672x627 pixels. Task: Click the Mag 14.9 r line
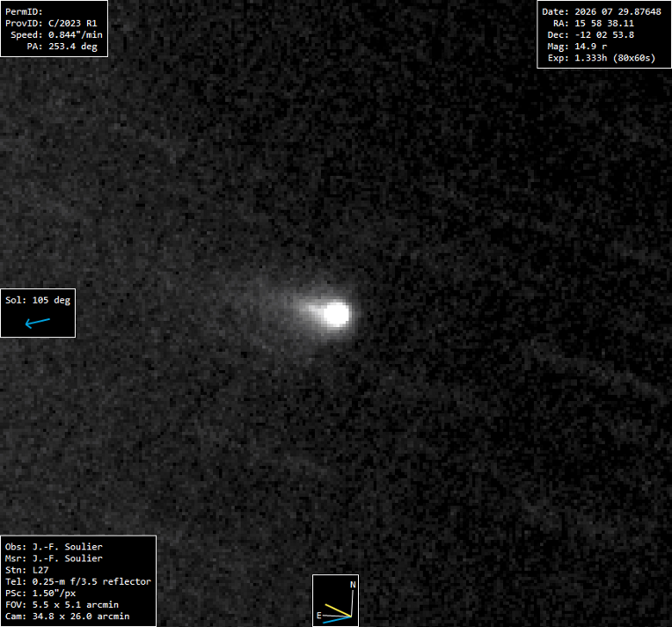[577, 47]
